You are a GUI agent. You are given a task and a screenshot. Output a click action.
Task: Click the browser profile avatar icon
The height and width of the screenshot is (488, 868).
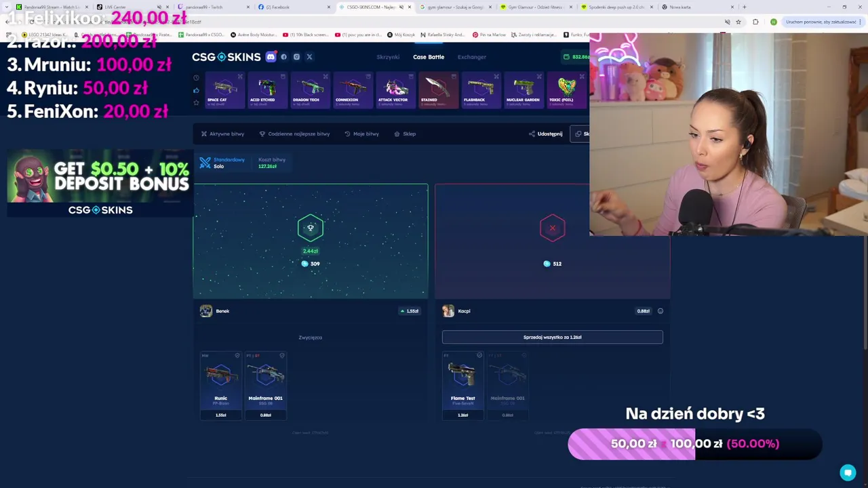click(x=774, y=22)
